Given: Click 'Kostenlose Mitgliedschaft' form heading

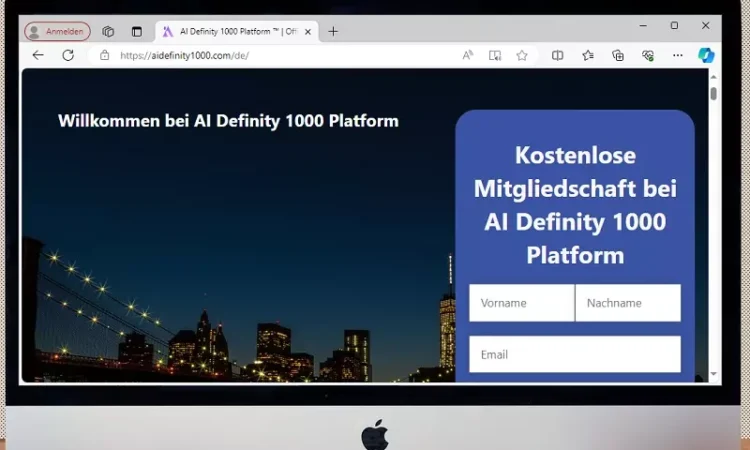Looking at the screenshot, I should (x=575, y=205).
